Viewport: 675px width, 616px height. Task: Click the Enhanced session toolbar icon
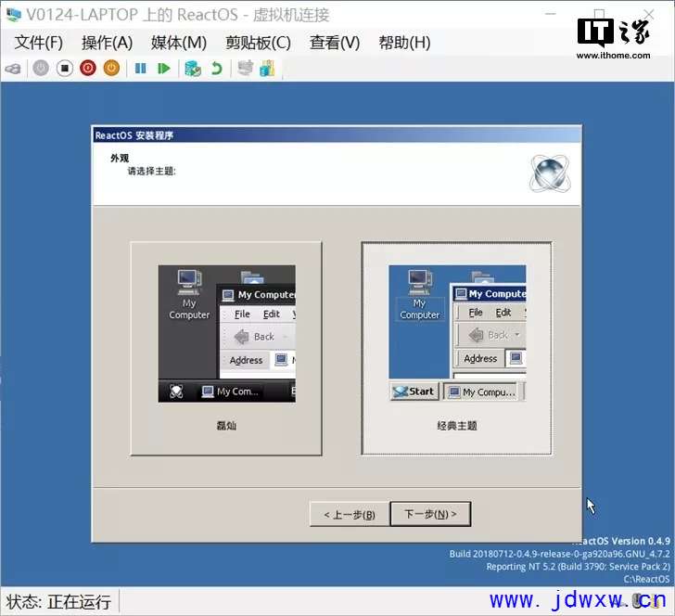[246, 68]
